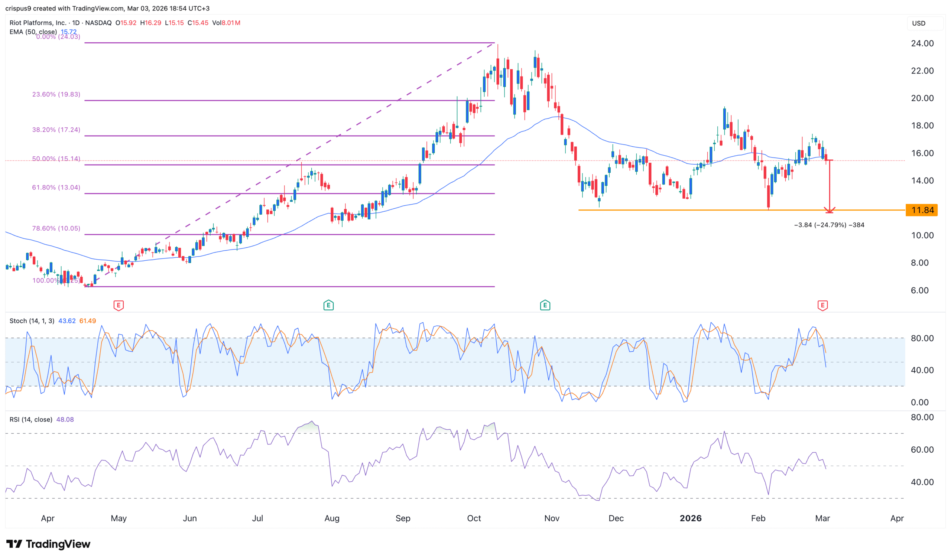The height and width of the screenshot is (560, 951).
Task: Select the EMA (50, close) indicator legend
Action: 33,32
